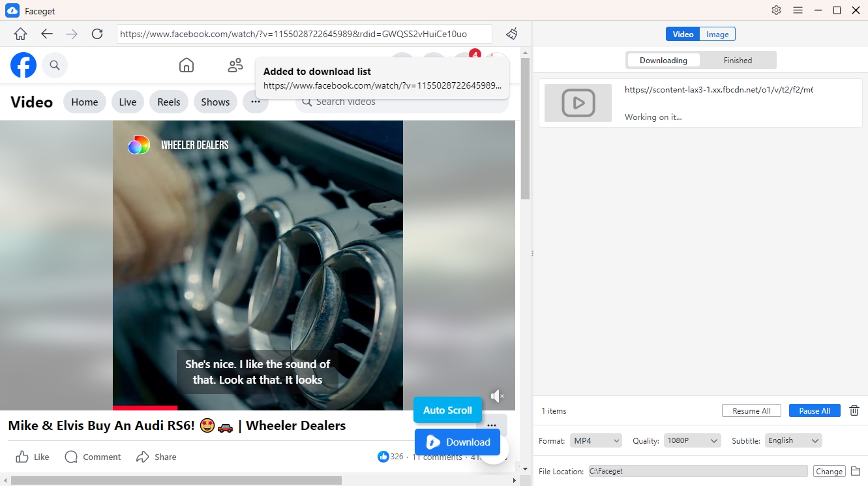Screen dimensions: 868x486
Task: Reload the current Facebook page
Action: (97, 34)
